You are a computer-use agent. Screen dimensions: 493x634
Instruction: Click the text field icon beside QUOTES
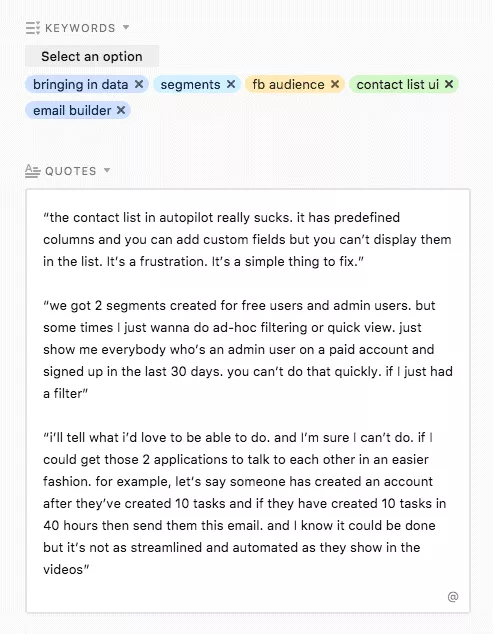(33, 171)
